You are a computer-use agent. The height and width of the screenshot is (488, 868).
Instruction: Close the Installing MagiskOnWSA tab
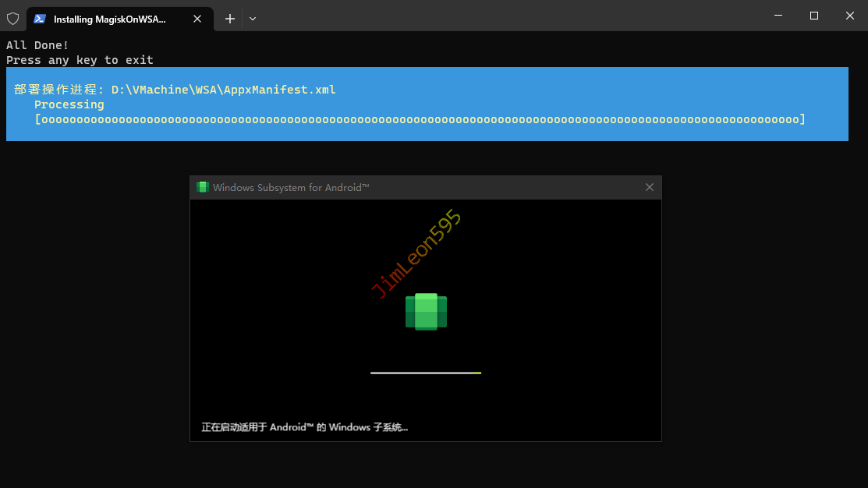[196, 19]
